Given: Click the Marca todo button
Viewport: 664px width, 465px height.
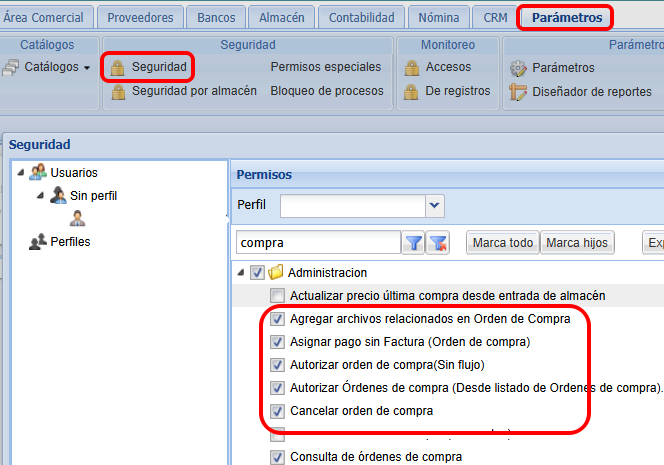Looking at the screenshot, I should pos(503,243).
